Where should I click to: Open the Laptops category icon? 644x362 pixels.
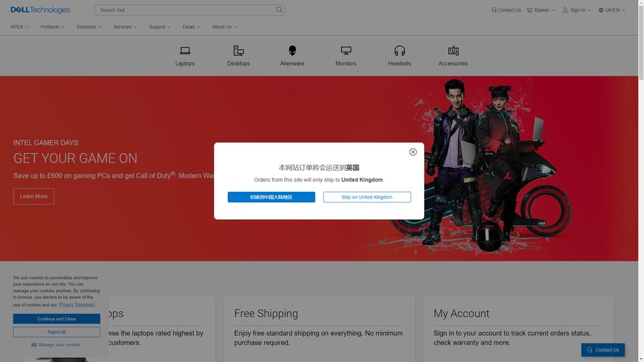point(185,50)
